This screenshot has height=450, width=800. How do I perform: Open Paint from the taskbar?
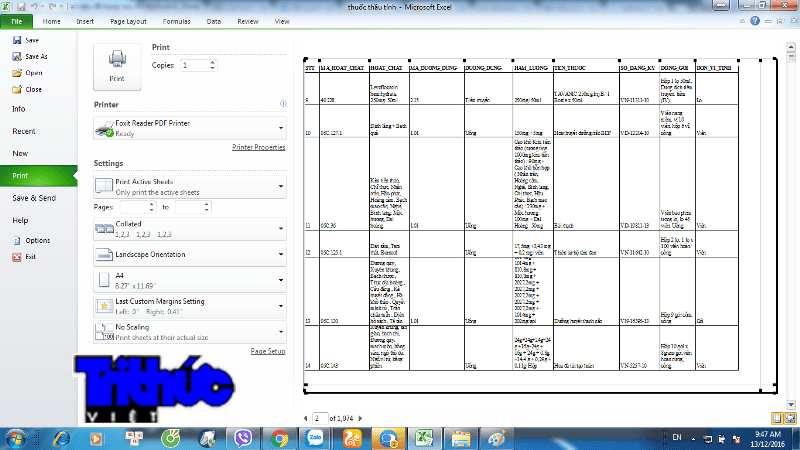point(496,439)
